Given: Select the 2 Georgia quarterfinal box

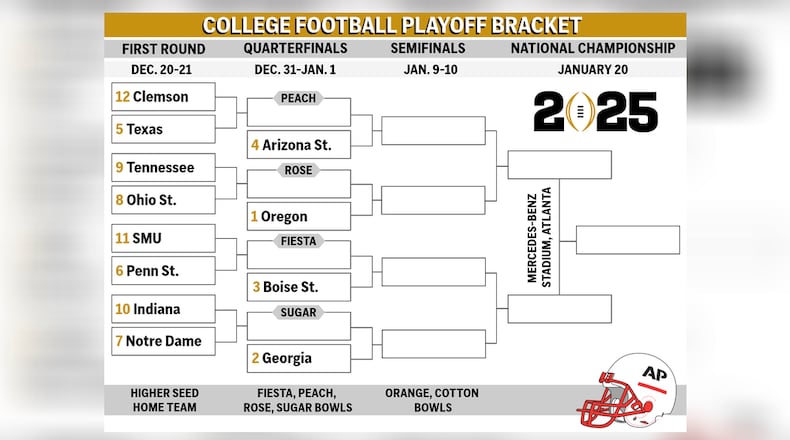Looking at the screenshot, I should 298,358.
